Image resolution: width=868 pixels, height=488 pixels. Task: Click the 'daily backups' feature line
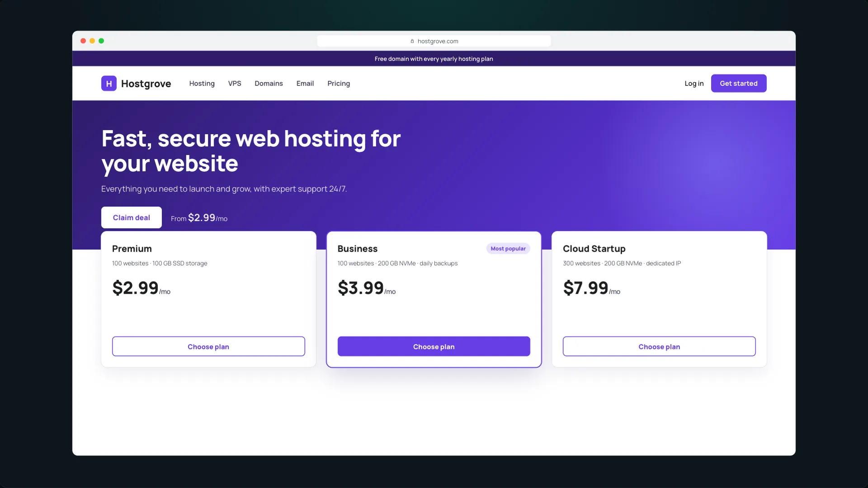click(439, 263)
